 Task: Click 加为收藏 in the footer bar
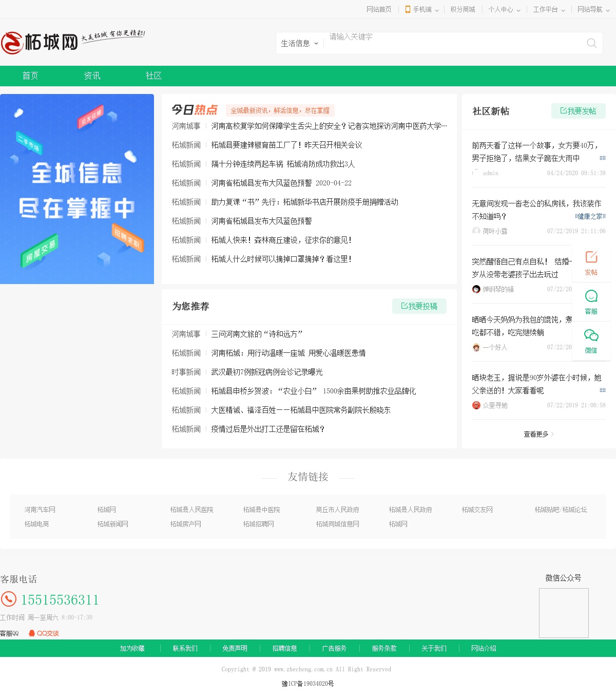click(x=132, y=648)
